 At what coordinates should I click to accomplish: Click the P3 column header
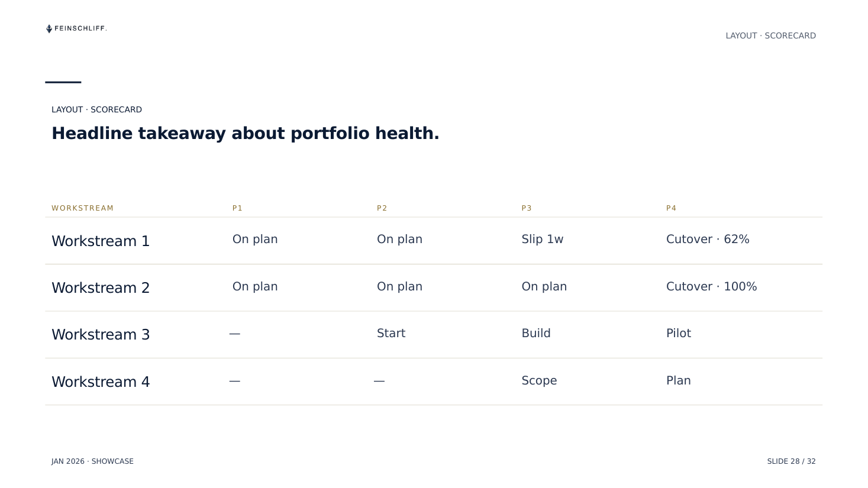[527, 208]
